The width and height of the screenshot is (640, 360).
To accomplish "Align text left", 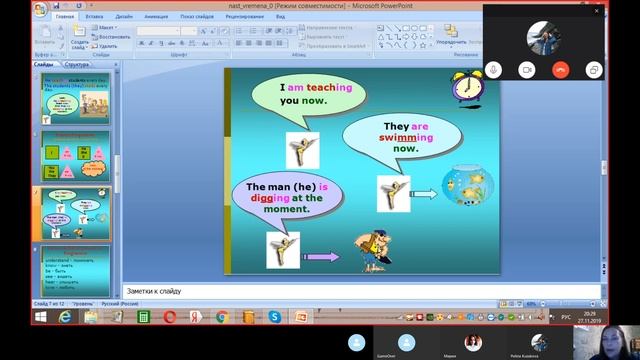I will pos(239,43).
